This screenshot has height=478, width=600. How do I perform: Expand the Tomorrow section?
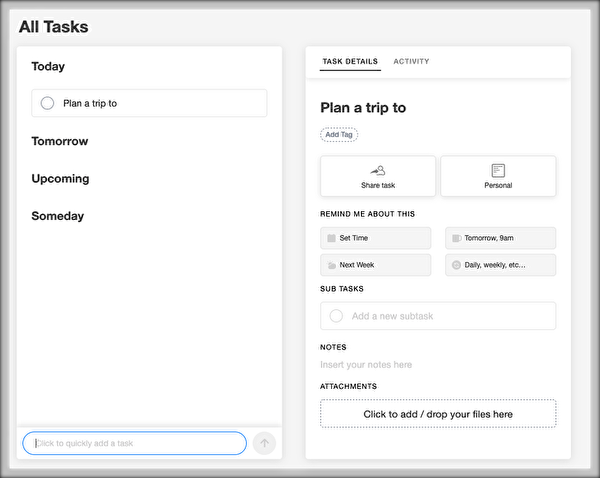point(60,141)
